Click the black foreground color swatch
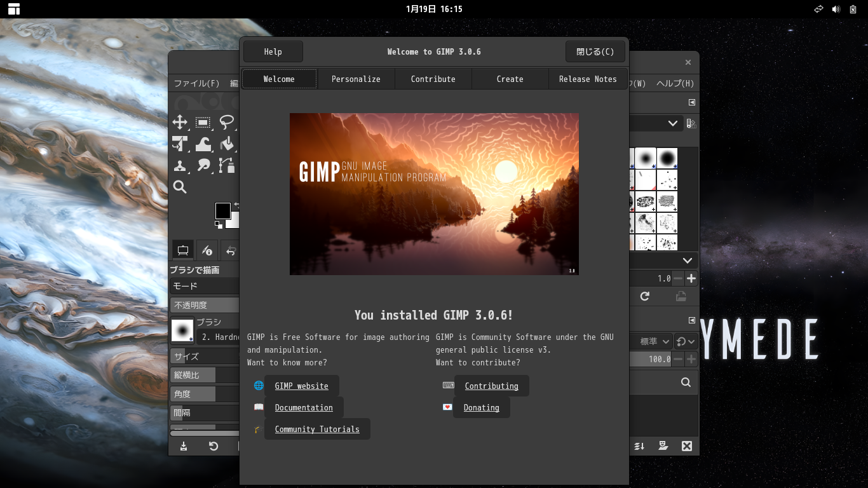 pyautogui.click(x=223, y=211)
